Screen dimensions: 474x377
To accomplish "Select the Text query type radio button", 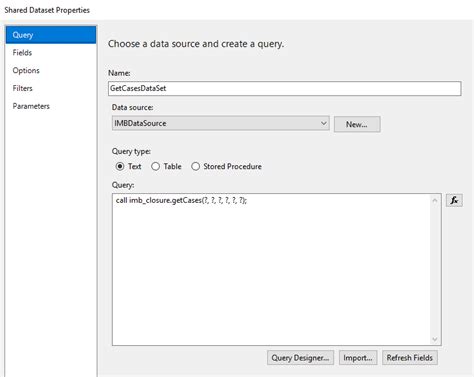I will (x=120, y=166).
